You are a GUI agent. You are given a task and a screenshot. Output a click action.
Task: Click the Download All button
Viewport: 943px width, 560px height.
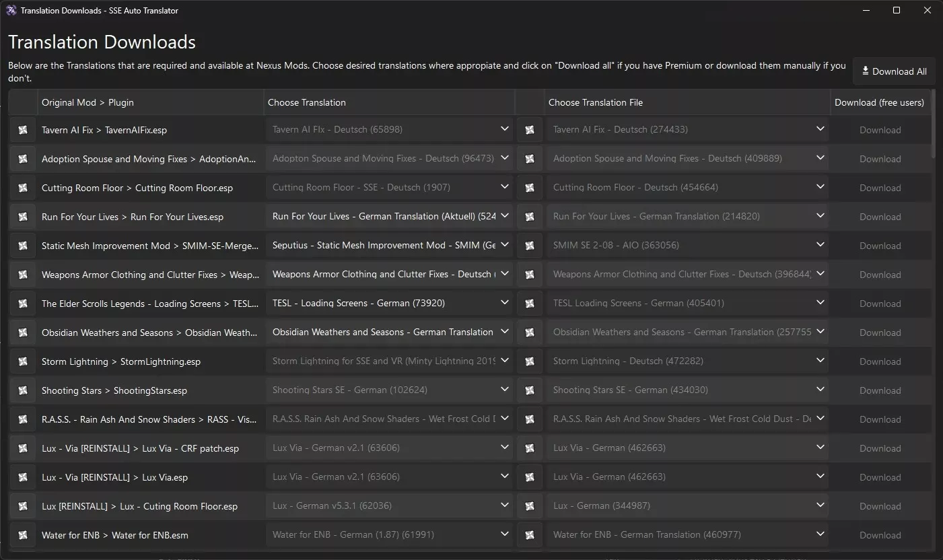(x=893, y=71)
